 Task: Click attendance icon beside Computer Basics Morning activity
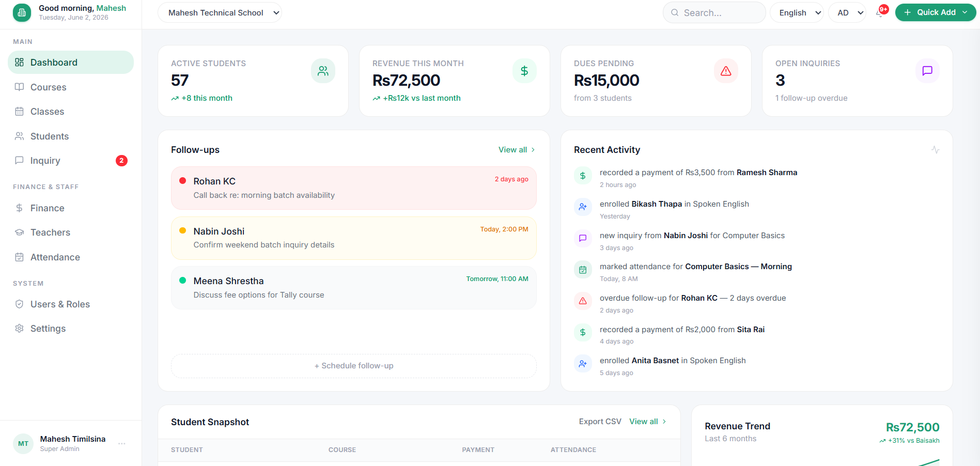point(583,270)
